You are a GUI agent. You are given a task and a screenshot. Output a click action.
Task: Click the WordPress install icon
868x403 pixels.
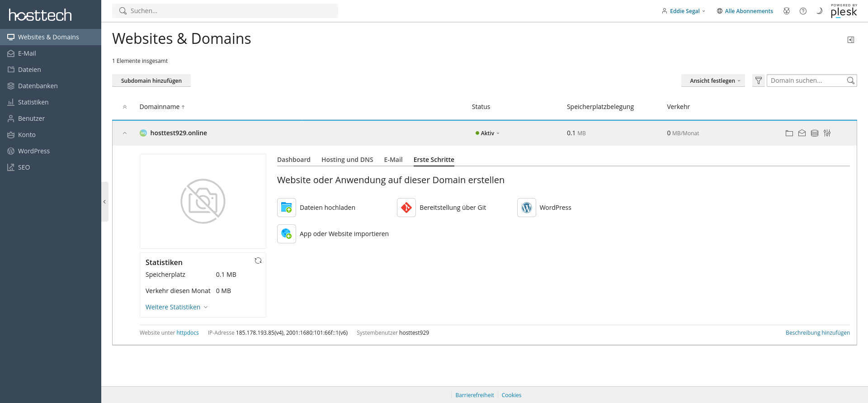tap(527, 208)
